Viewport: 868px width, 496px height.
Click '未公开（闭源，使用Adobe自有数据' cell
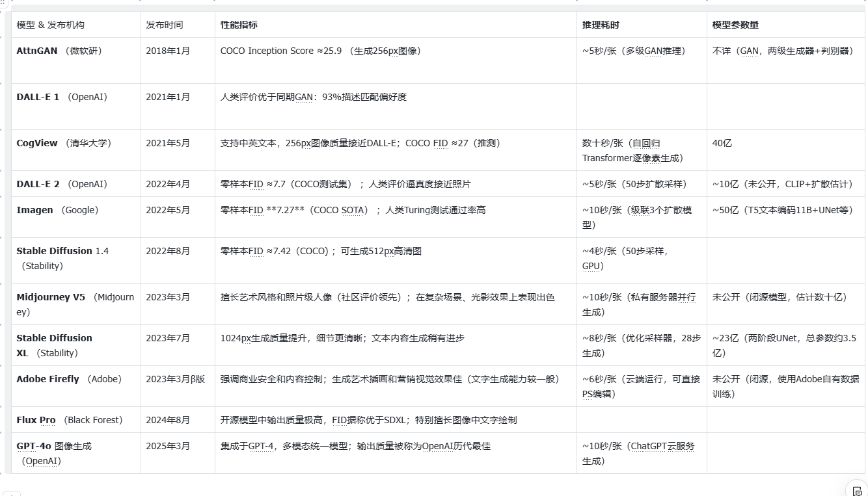coord(786,386)
